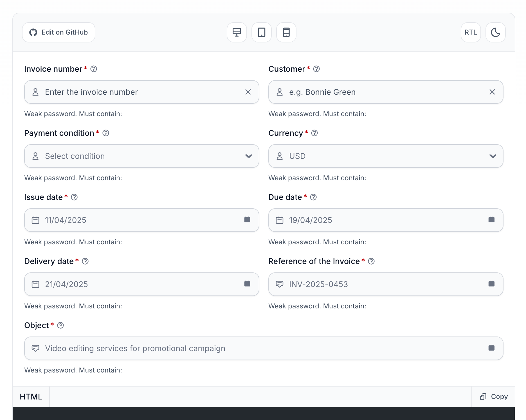Screen dimensions: 526x420
Task: Switch to desktop preview mode
Action: pyautogui.click(x=237, y=32)
